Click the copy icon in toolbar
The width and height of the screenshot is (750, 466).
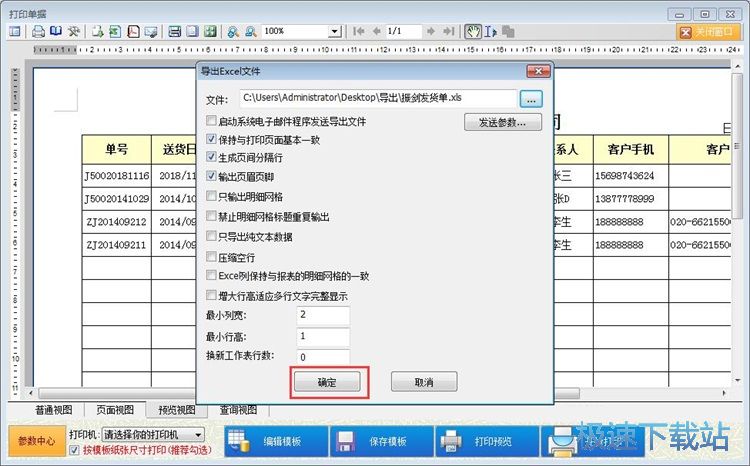(508, 32)
